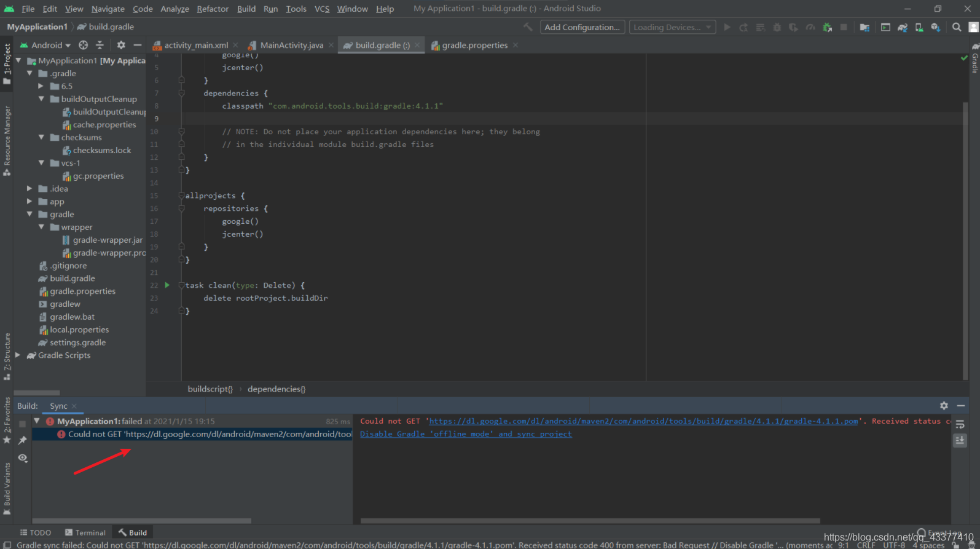Click the Make Project hammer icon
Image resolution: width=980 pixels, height=549 pixels.
pyautogui.click(x=528, y=27)
